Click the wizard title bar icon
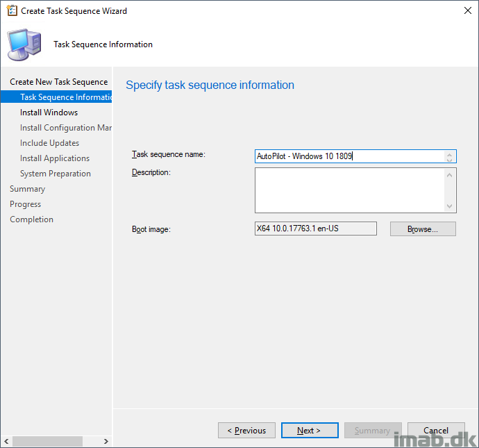This screenshot has height=448, width=479. tap(12, 10)
